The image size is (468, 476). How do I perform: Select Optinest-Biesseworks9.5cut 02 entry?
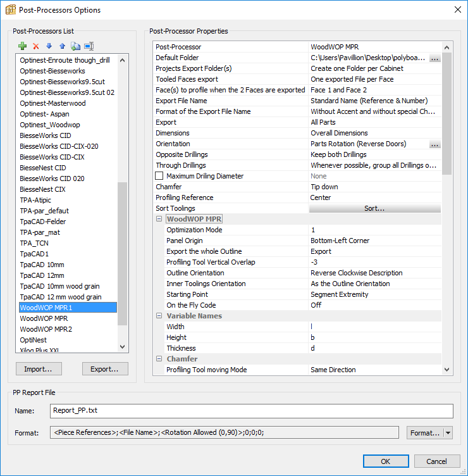pos(67,92)
